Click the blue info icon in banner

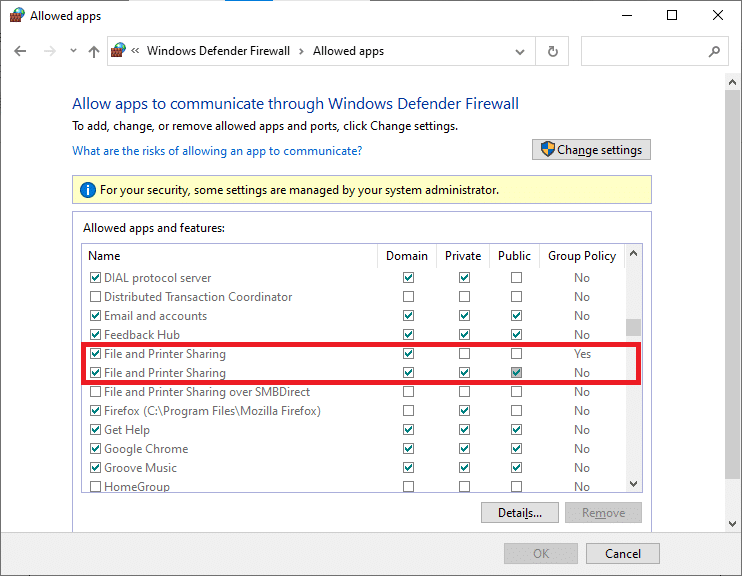[87, 190]
